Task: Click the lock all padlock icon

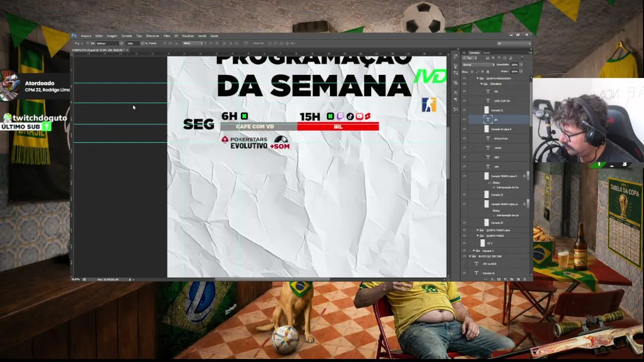Action: tap(488, 71)
